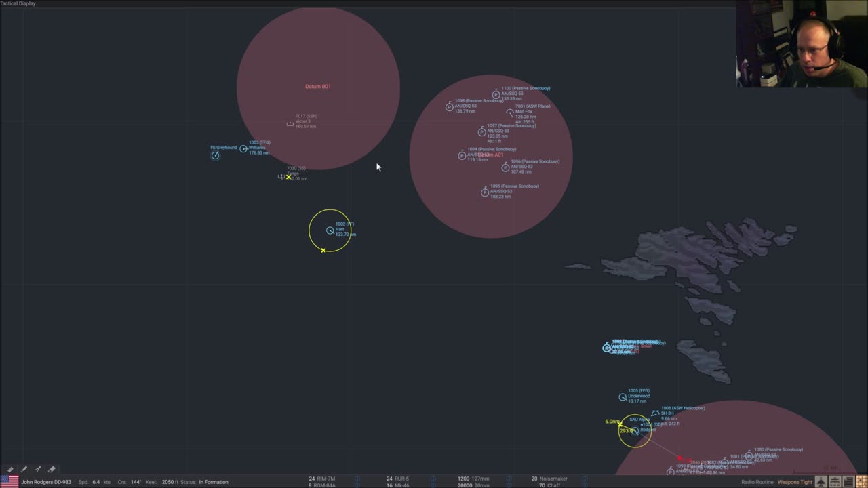Choose the pencil line-drawing tool
Viewport: 868px width, 488px height.
coord(24,469)
